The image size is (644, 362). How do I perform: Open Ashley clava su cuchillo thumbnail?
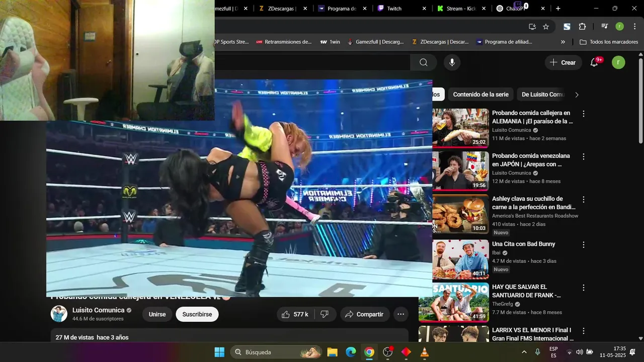point(461,213)
